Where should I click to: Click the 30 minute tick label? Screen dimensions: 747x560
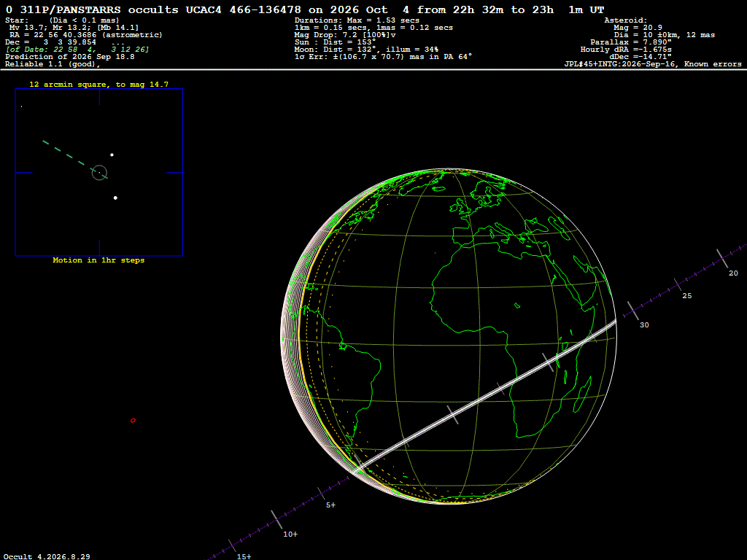(644, 324)
